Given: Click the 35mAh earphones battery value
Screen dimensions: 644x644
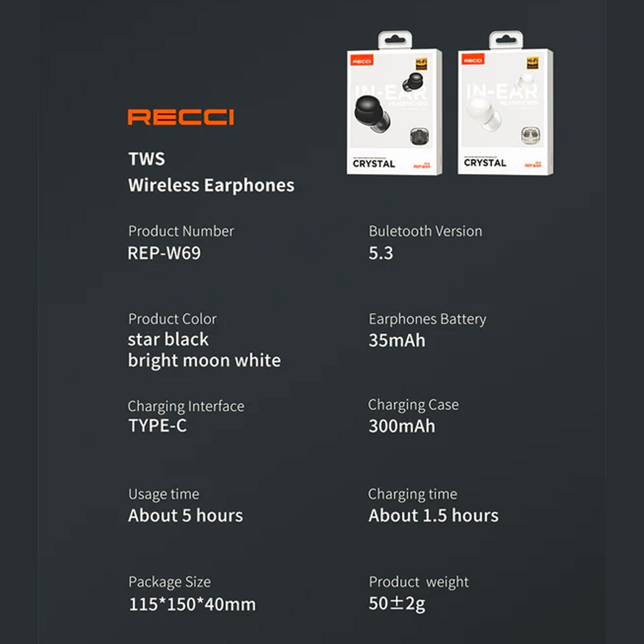Looking at the screenshot, I should pyautogui.click(x=397, y=340).
